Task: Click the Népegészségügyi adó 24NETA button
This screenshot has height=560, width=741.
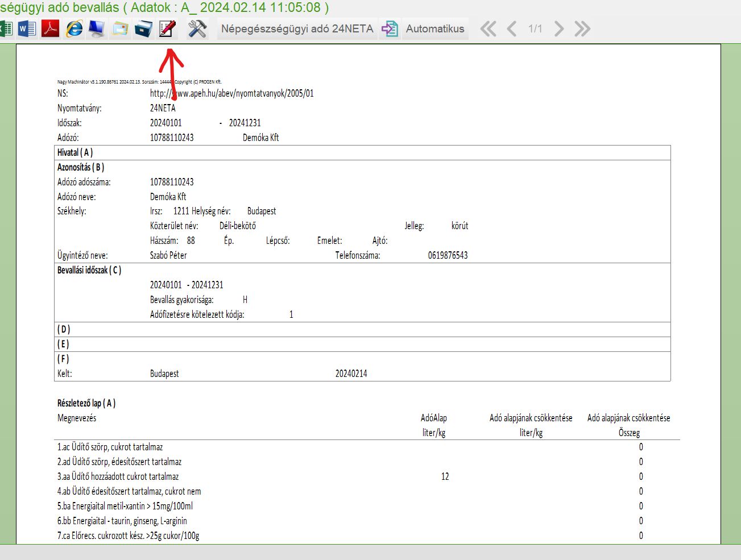Action: (x=297, y=28)
